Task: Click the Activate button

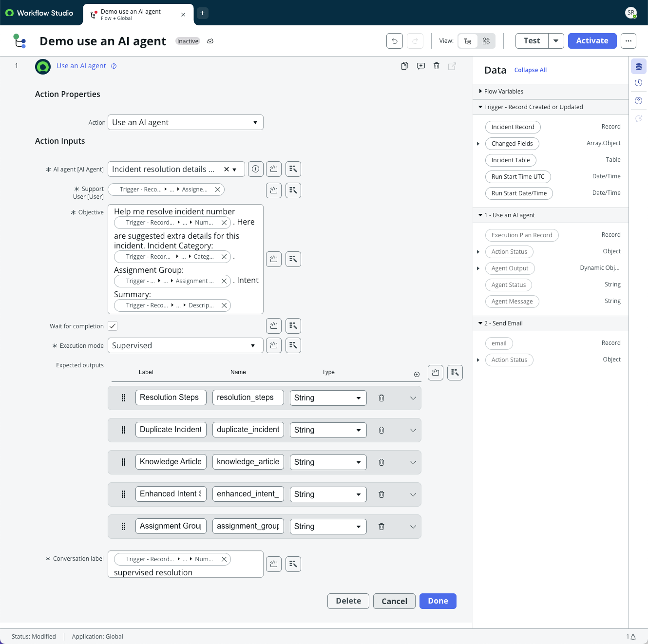Action: click(x=592, y=41)
